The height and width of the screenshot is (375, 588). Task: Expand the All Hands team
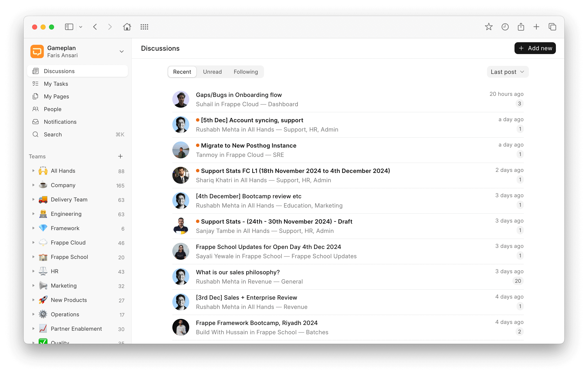pos(33,171)
